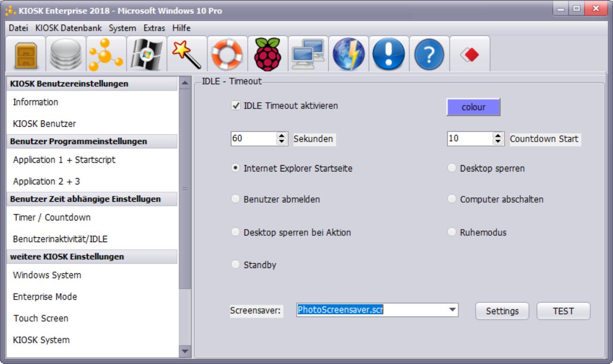
Task: Open the Raspberry Pi toolbar tab
Action: tap(268, 55)
